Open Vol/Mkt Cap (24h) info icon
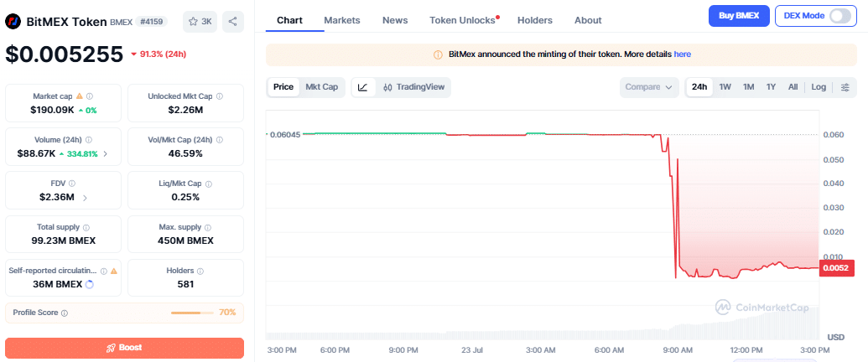Screen dimensions: 868x362 [x=219, y=140]
